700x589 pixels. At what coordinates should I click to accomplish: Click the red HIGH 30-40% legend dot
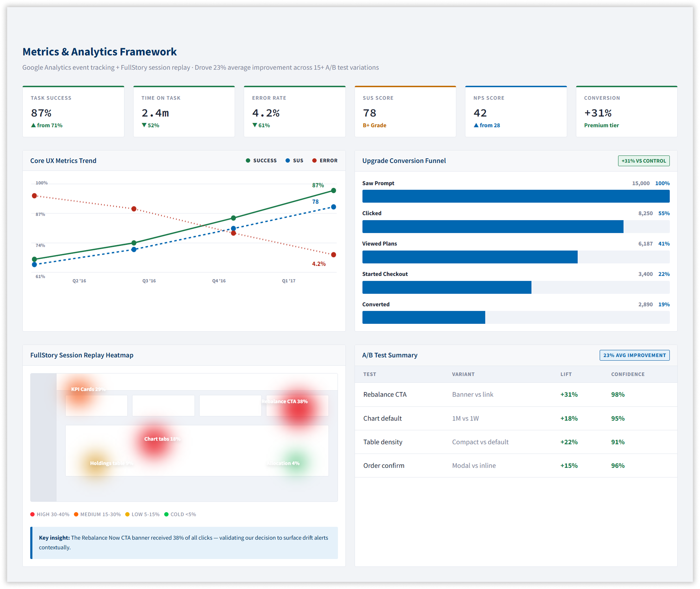[x=32, y=514]
